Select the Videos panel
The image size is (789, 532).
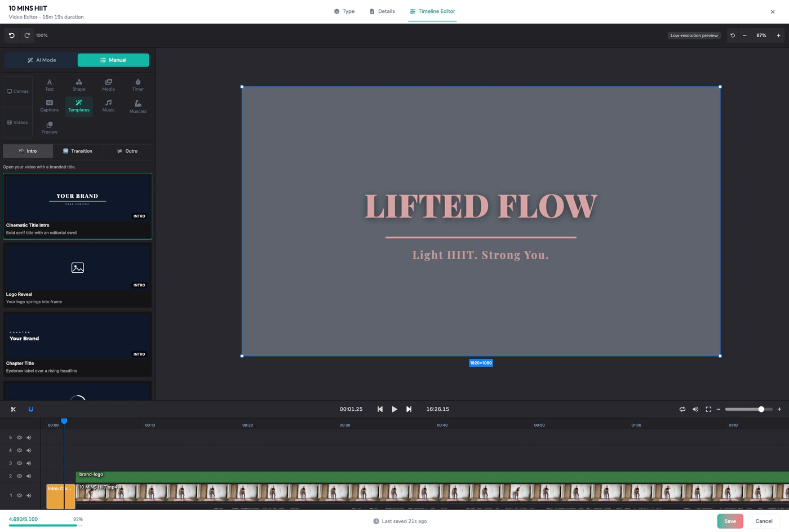17,122
